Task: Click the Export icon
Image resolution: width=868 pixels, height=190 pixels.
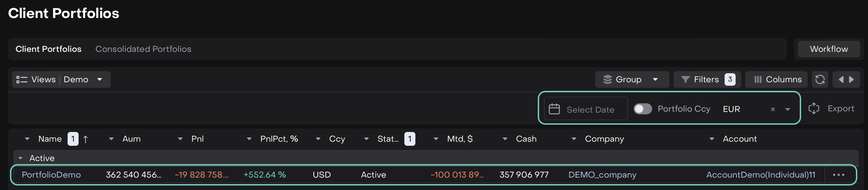Action: click(814, 108)
